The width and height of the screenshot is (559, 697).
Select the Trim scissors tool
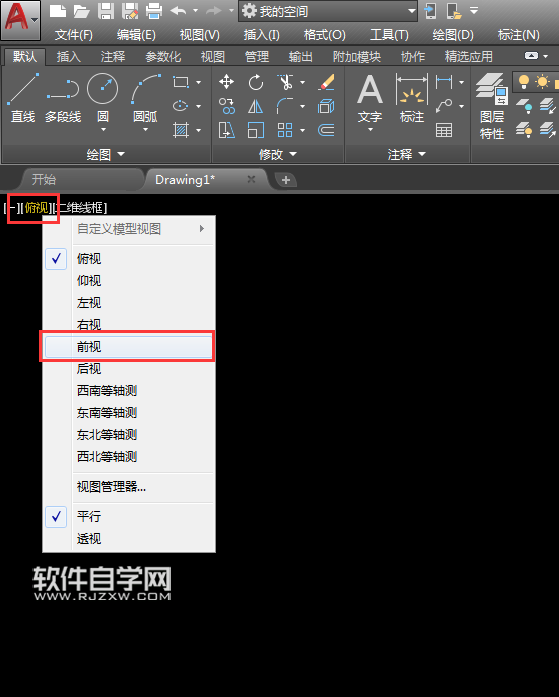click(x=285, y=82)
